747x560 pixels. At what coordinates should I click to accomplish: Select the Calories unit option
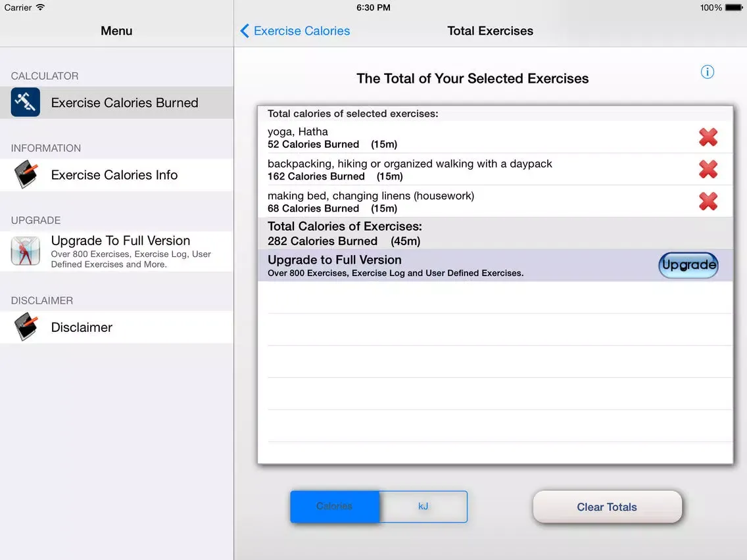point(334,506)
